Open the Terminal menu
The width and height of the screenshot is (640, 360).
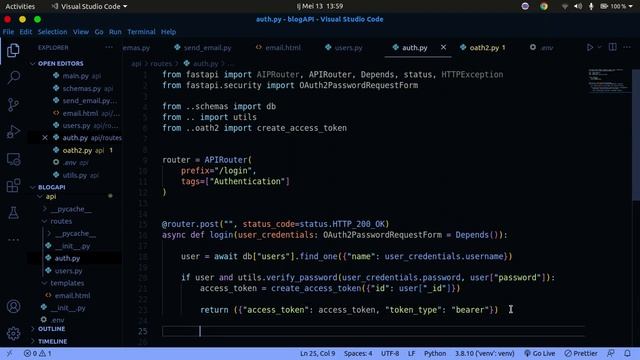(x=141, y=32)
